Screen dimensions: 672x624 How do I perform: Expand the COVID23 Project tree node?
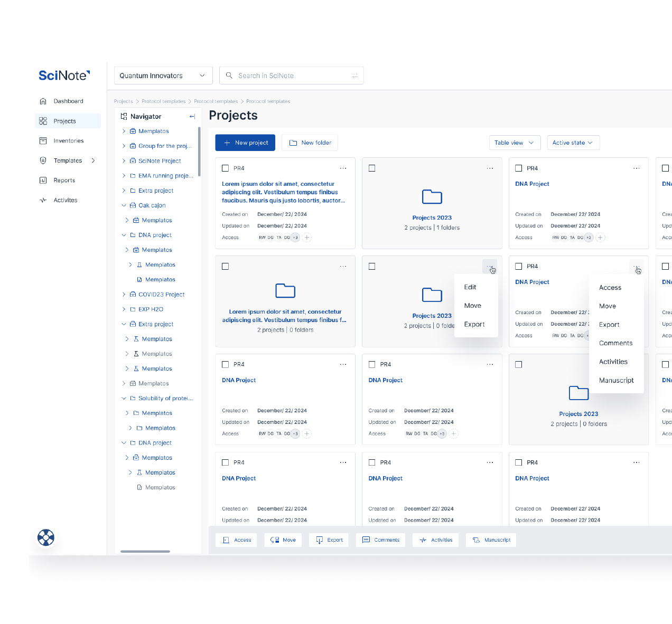click(124, 295)
